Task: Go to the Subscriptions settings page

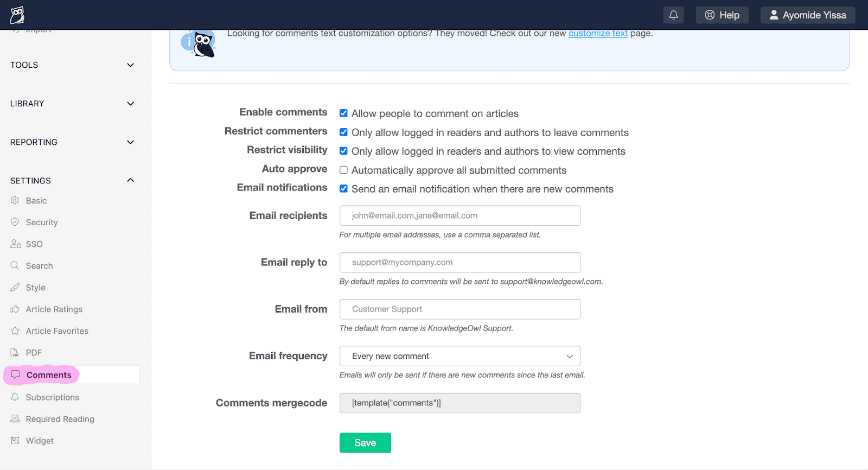Action: (x=52, y=397)
